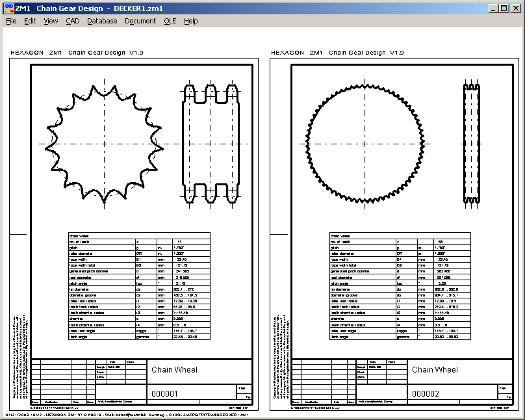Open the File menu
Image resolution: width=525 pixels, height=420 pixels.
click(x=11, y=21)
